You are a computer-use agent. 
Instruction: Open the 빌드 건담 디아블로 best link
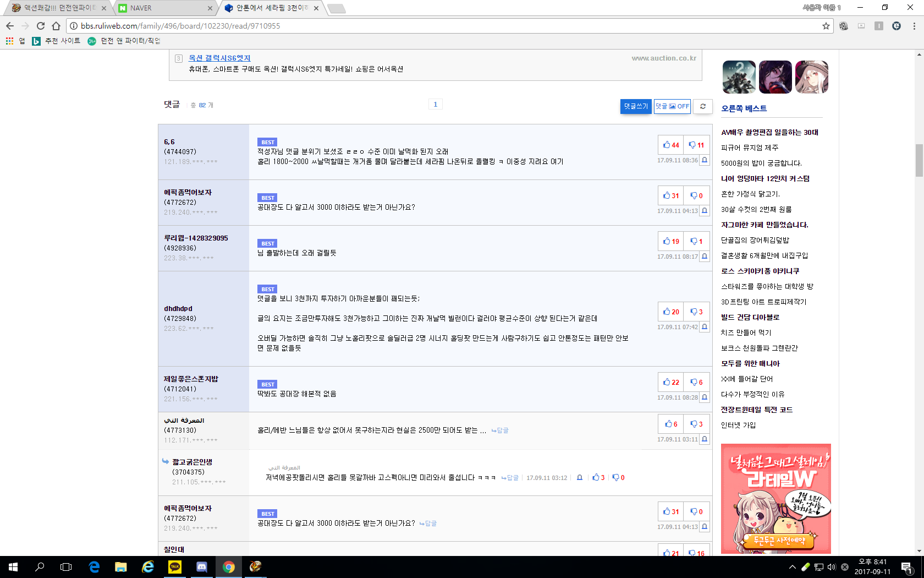[750, 318]
